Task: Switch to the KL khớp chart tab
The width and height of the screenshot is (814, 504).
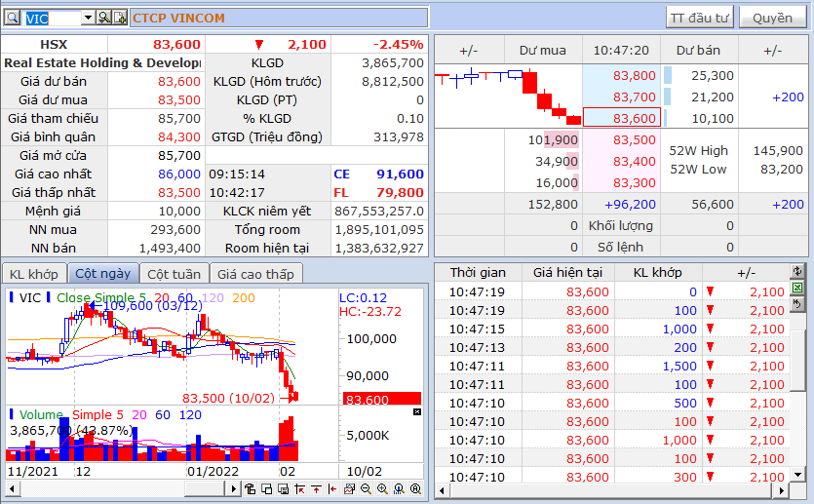Action: 34,274
